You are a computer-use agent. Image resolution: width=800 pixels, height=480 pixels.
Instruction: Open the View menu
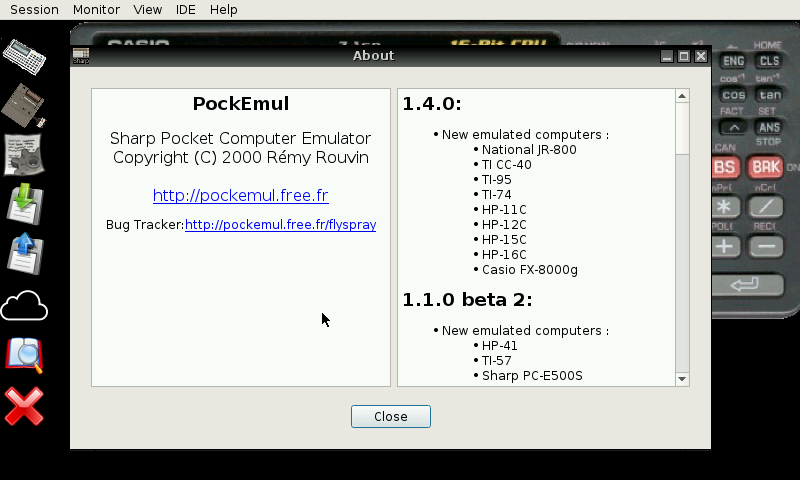click(x=147, y=10)
